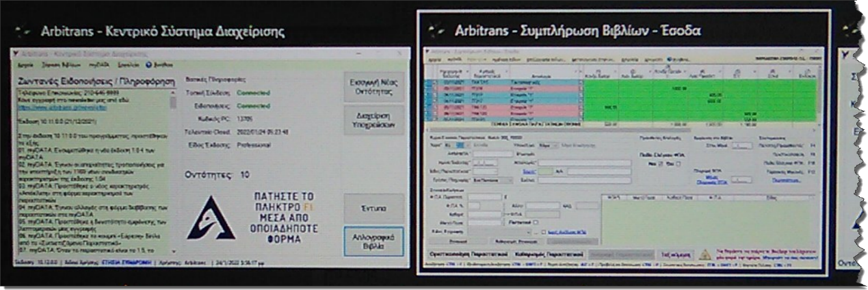Open the Τρόπος Πληρωμής dropdown in the Έσοδα window
This screenshot has height=290, width=868.
point(493,180)
